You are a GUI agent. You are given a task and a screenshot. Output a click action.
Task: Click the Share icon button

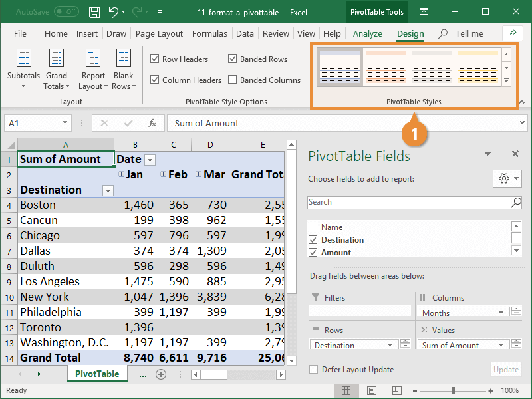(x=512, y=34)
